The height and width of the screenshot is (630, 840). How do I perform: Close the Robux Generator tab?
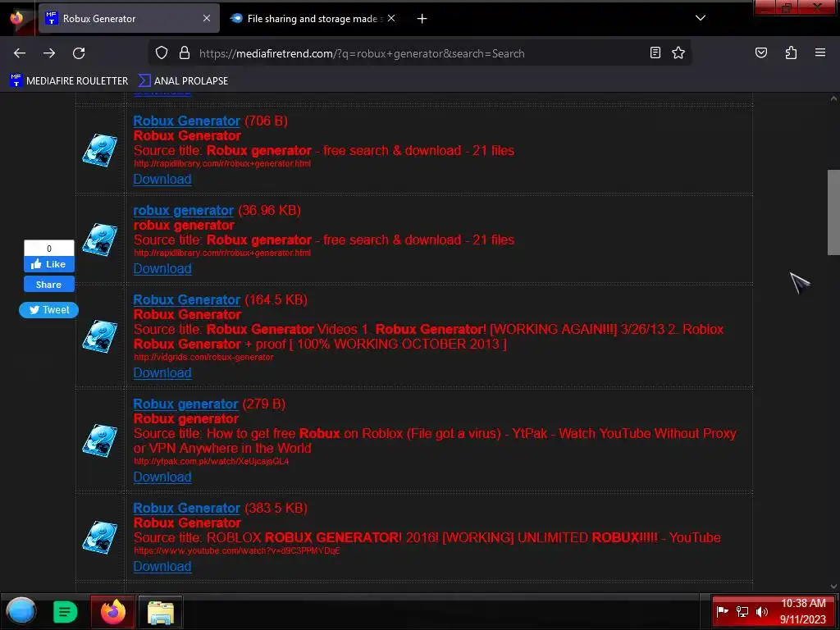207,18
